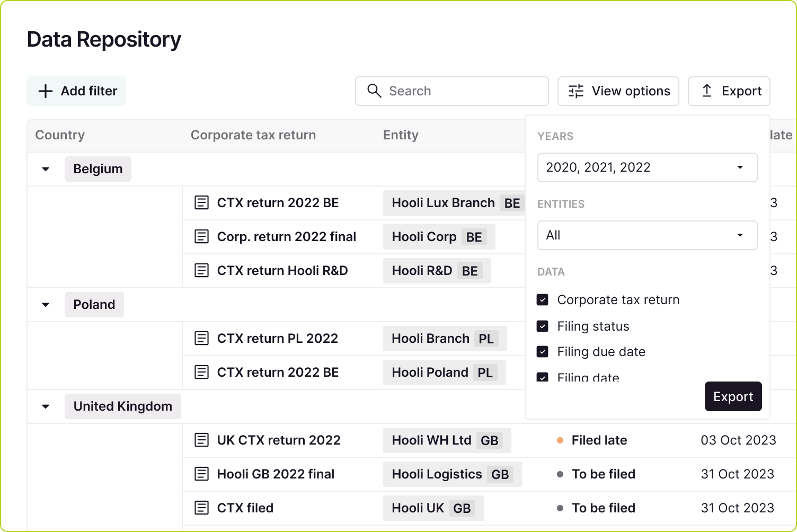The width and height of the screenshot is (797, 532).
Task: Open the Entities dropdown set to All
Action: tap(647, 235)
